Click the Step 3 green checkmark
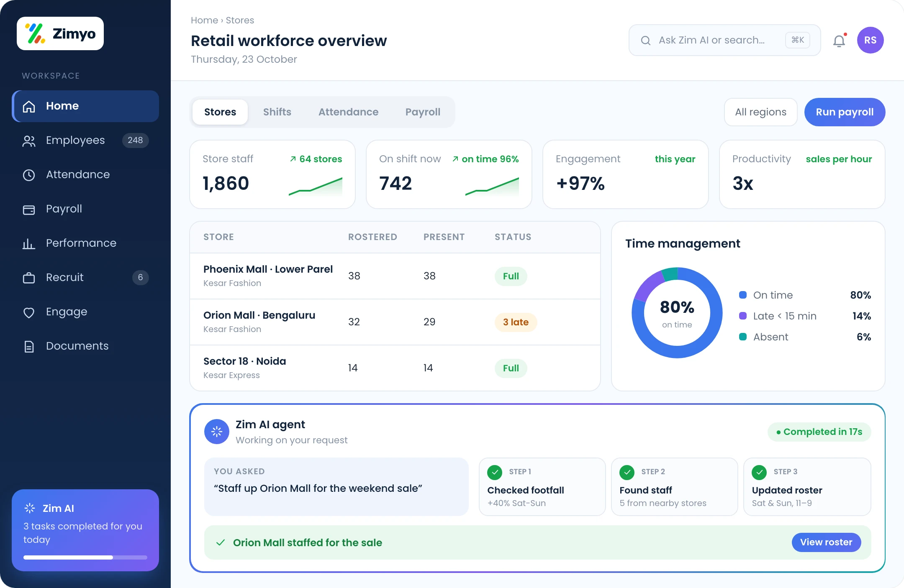This screenshot has height=588, width=904. [759, 472]
